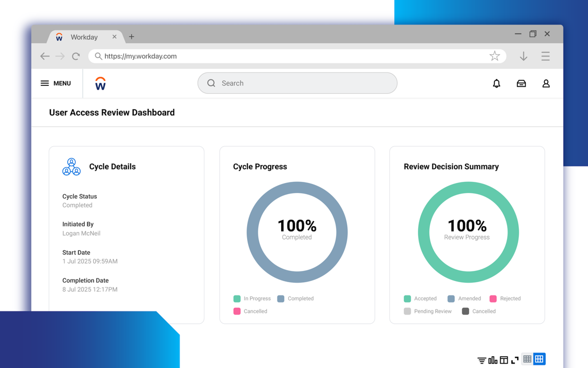Reload the page
The height and width of the screenshot is (368, 588).
pos(76,56)
